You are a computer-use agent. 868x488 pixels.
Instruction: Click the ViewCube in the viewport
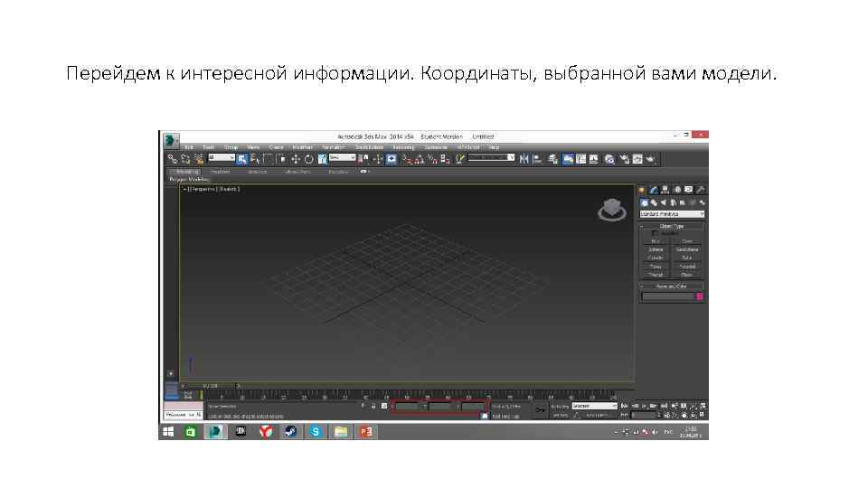[612, 210]
